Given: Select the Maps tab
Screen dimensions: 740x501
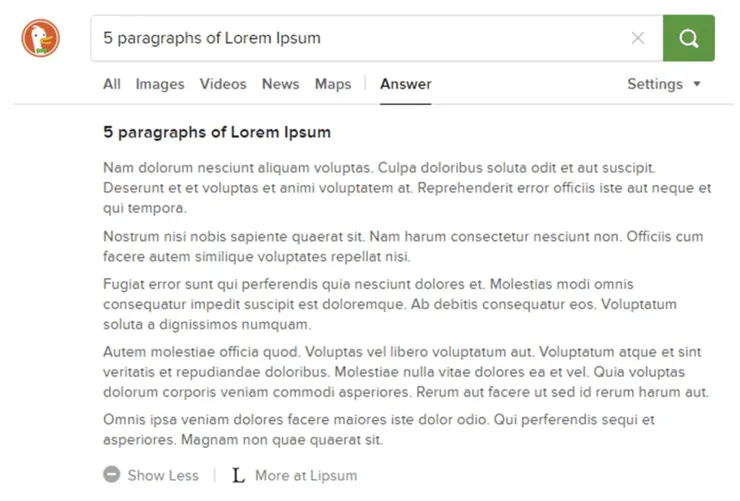Looking at the screenshot, I should [x=333, y=84].
